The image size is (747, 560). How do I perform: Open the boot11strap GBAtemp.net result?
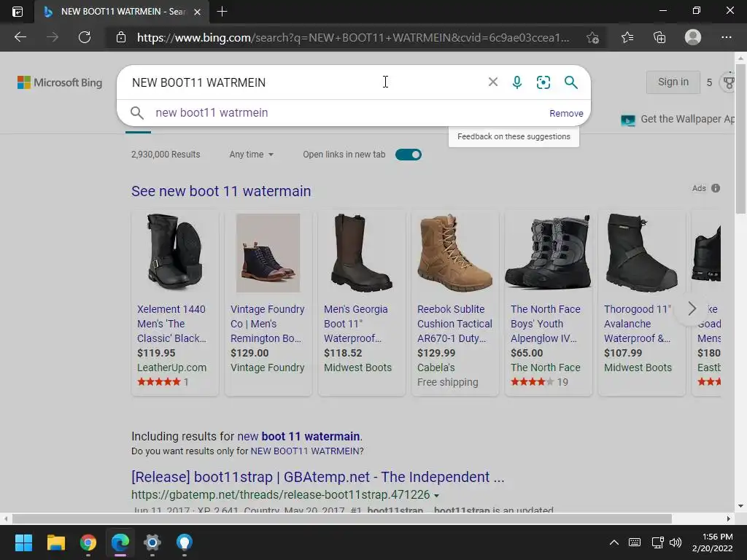(318, 477)
